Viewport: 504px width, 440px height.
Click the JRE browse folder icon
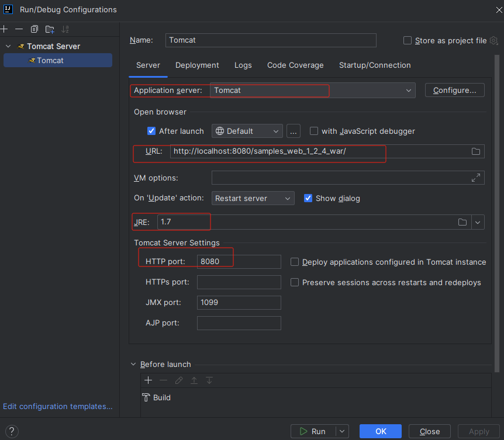coord(462,222)
